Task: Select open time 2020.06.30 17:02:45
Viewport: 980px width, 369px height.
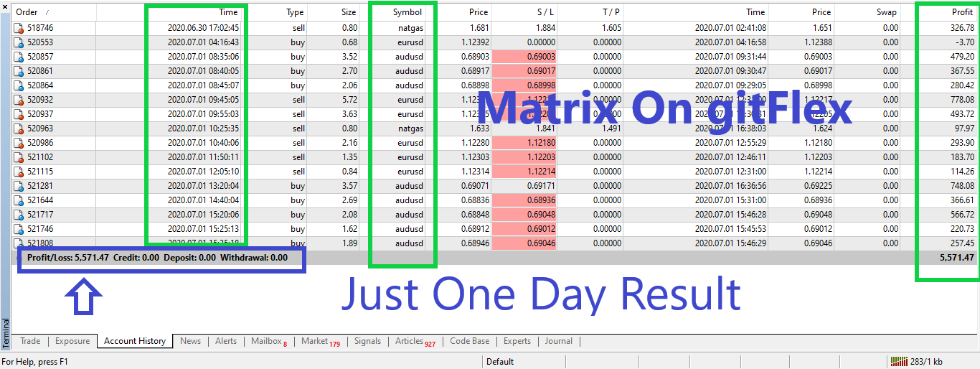Action: 204,28
